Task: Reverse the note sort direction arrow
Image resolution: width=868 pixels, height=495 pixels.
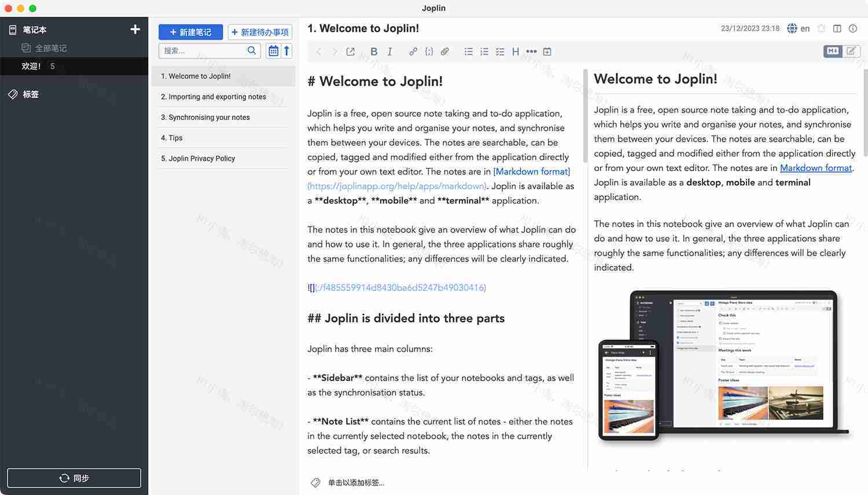Action: [x=288, y=51]
